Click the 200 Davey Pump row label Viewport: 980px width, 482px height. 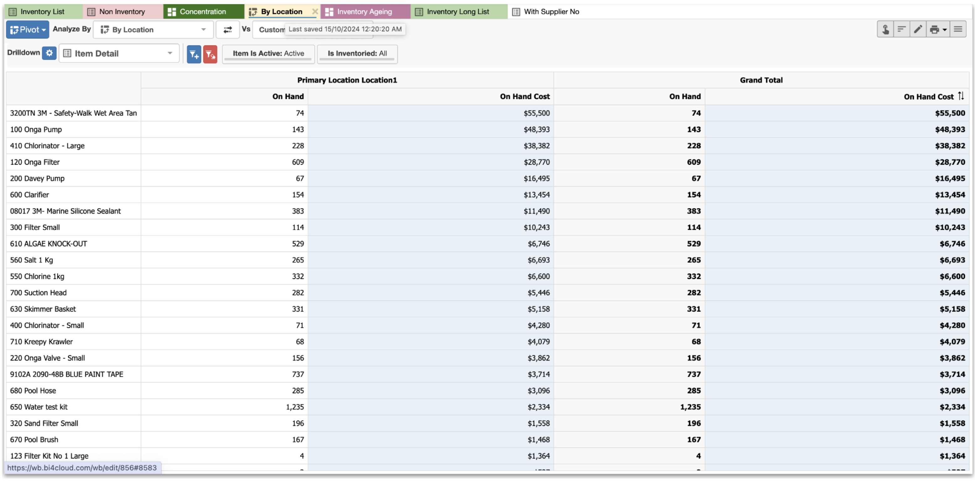coord(37,179)
